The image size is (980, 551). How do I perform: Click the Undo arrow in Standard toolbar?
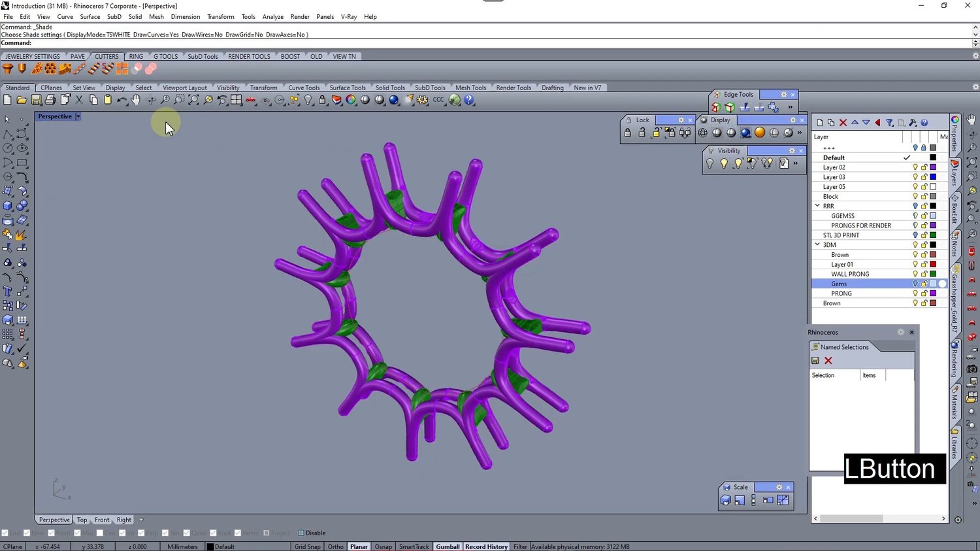click(x=122, y=100)
